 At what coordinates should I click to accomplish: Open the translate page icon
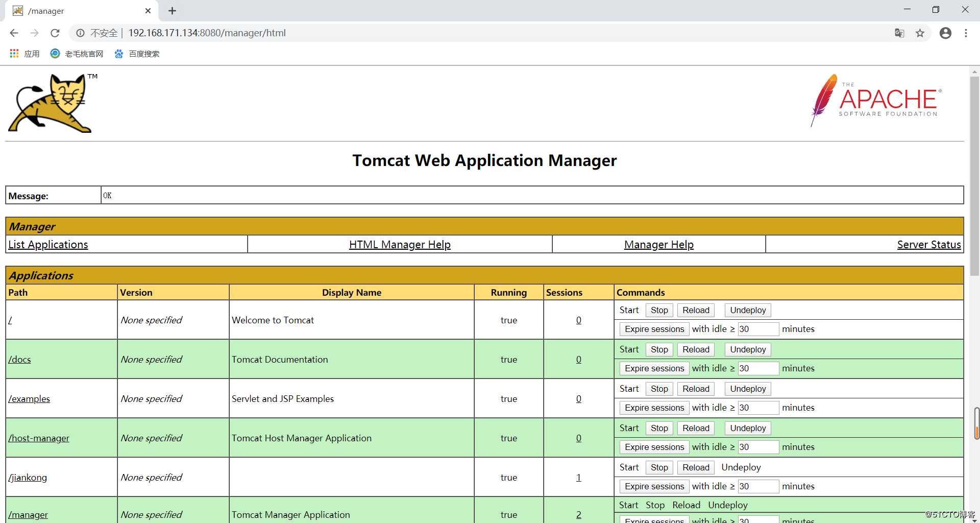tap(899, 33)
